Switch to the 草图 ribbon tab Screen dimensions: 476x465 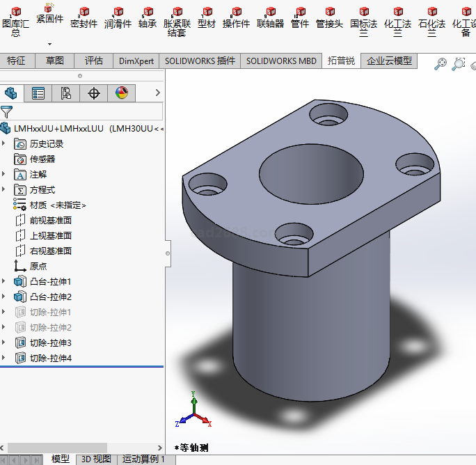pyautogui.click(x=55, y=61)
